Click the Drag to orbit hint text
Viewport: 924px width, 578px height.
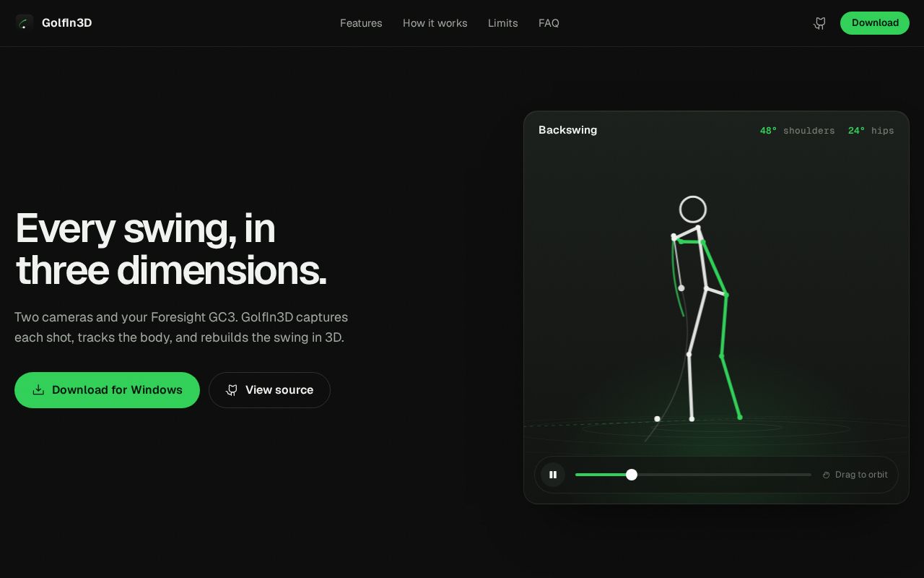pyautogui.click(x=861, y=475)
